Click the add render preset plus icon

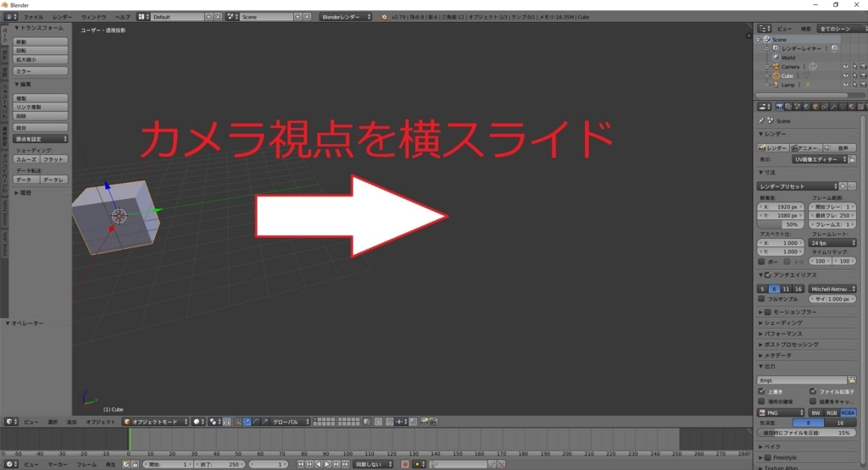click(843, 186)
